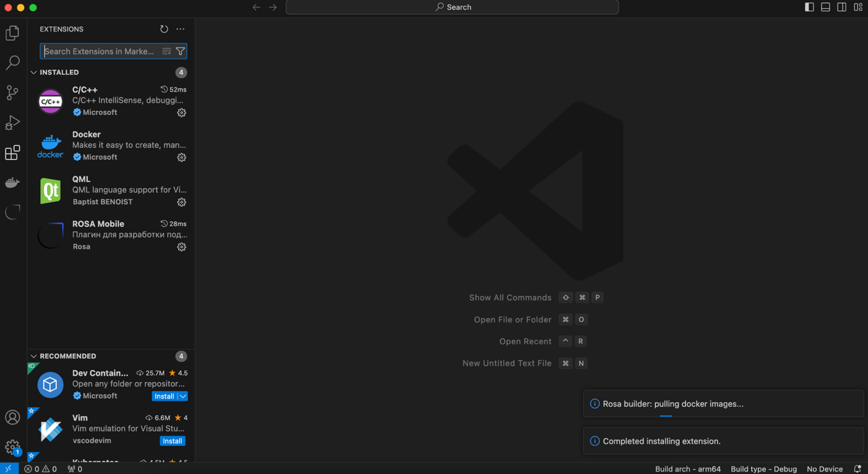This screenshot has height=474, width=868.
Task: Open the Source Control view
Action: pos(12,93)
